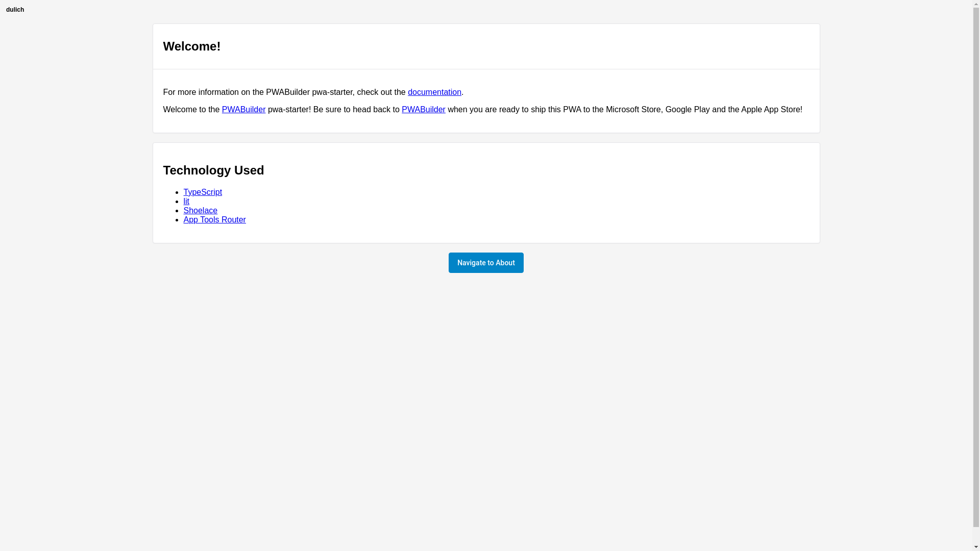This screenshot has width=980, height=551.
Task: Click the dulich app title
Action: tap(15, 10)
